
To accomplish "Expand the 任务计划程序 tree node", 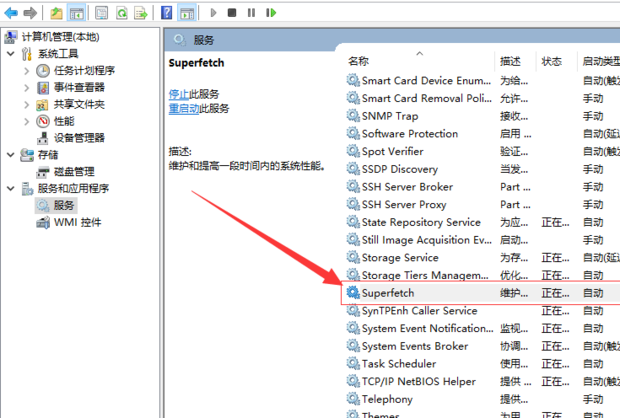I will (25, 71).
